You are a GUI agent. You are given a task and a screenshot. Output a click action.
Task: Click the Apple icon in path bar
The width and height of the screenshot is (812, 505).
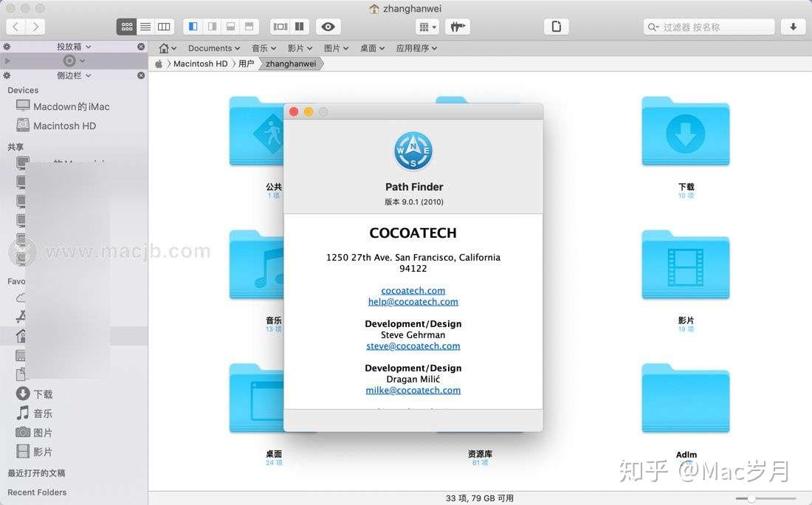pos(159,63)
